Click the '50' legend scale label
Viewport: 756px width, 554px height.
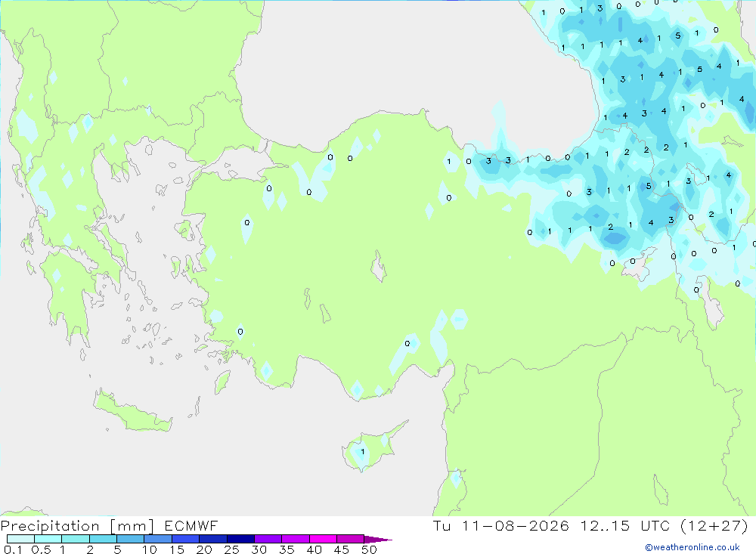(x=369, y=549)
